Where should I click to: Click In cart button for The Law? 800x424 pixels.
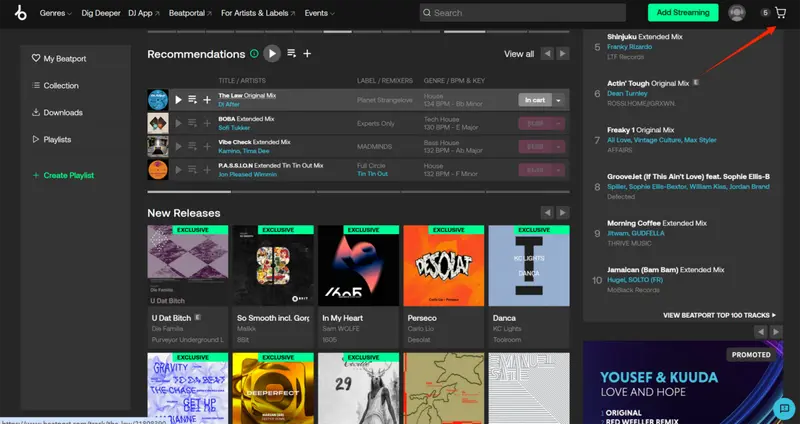point(535,100)
